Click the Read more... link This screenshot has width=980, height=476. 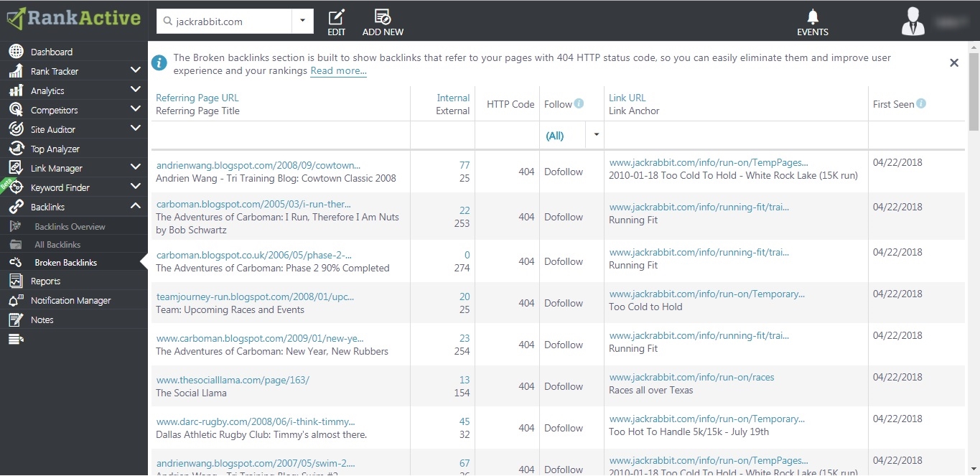pyautogui.click(x=338, y=71)
